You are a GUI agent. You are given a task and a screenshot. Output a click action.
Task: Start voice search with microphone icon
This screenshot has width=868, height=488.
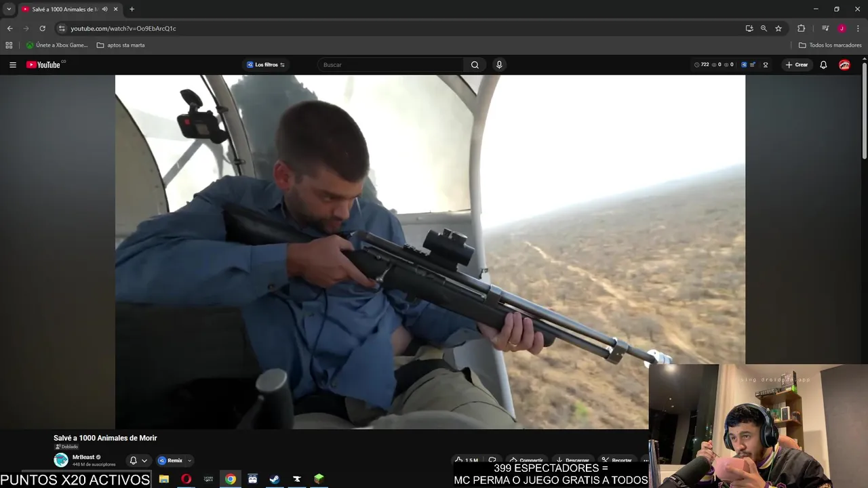click(x=499, y=65)
